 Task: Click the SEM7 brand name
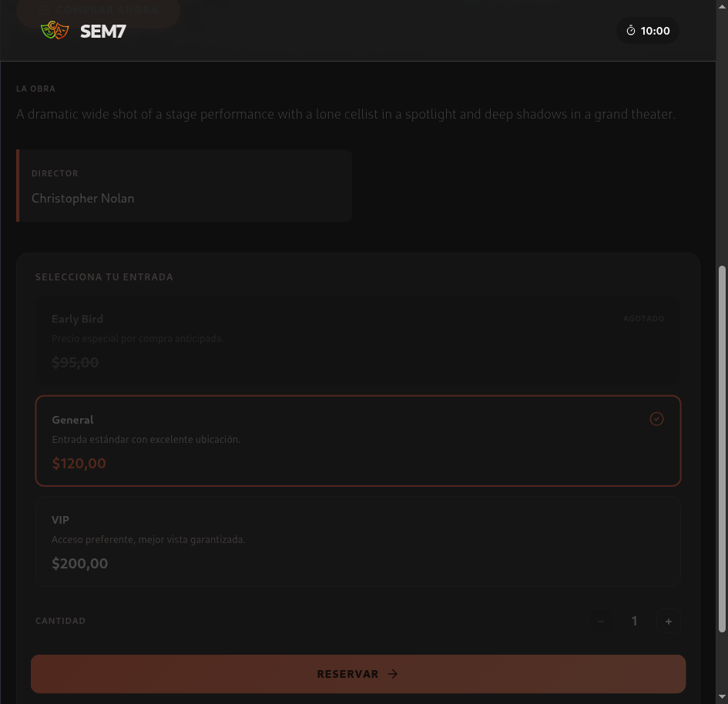[x=102, y=32]
